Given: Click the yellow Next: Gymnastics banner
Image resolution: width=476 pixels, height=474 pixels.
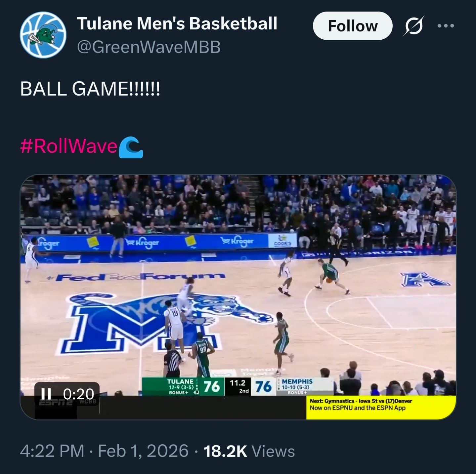Looking at the screenshot, I should 380,407.
